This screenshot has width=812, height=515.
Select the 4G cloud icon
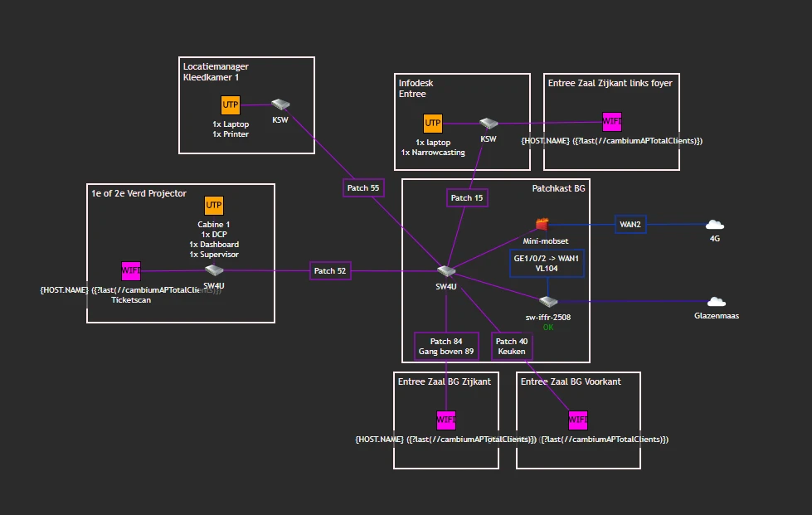714,225
